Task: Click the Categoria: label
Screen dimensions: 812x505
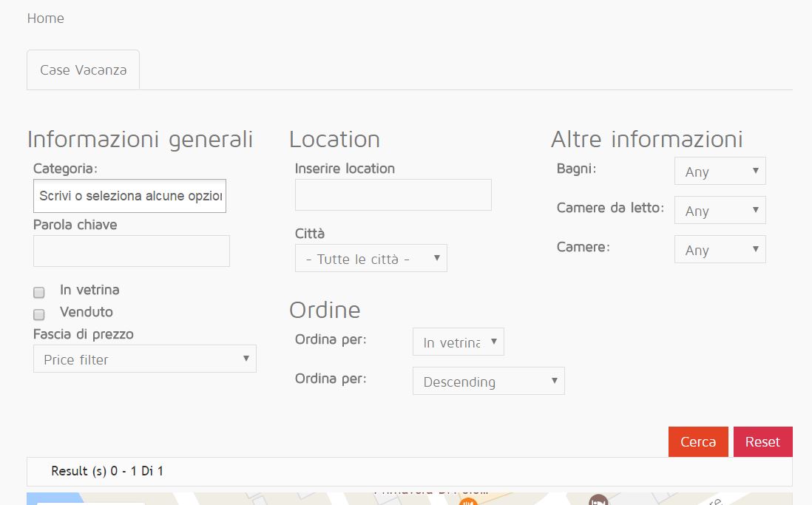Action: pyautogui.click(x=65, y=169)
